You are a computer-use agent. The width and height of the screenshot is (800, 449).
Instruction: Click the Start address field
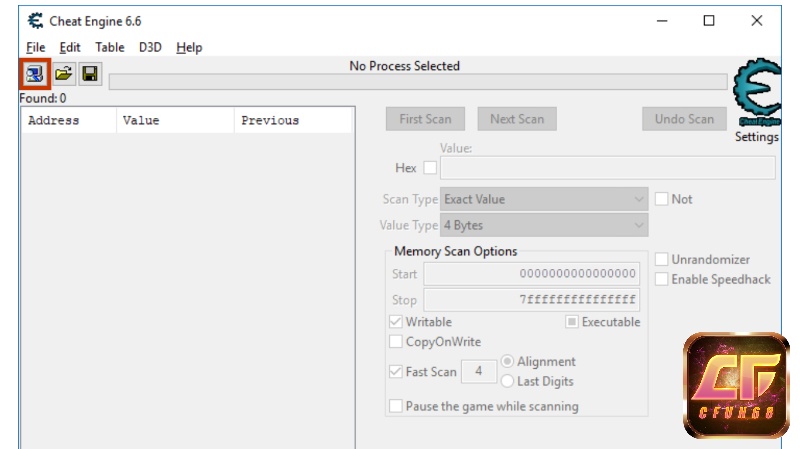[532, 274]
